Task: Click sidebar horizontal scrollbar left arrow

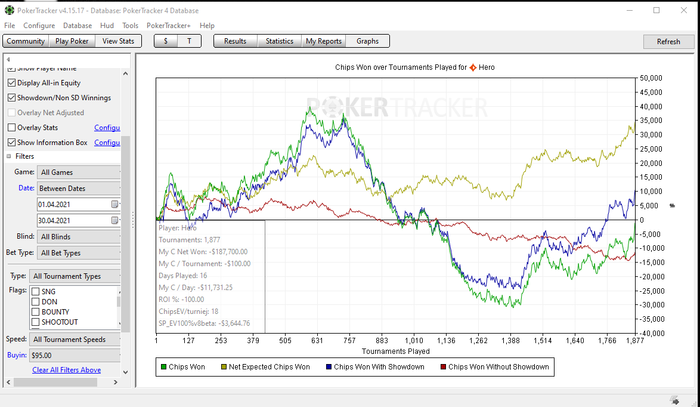Action: click(8, 382)
